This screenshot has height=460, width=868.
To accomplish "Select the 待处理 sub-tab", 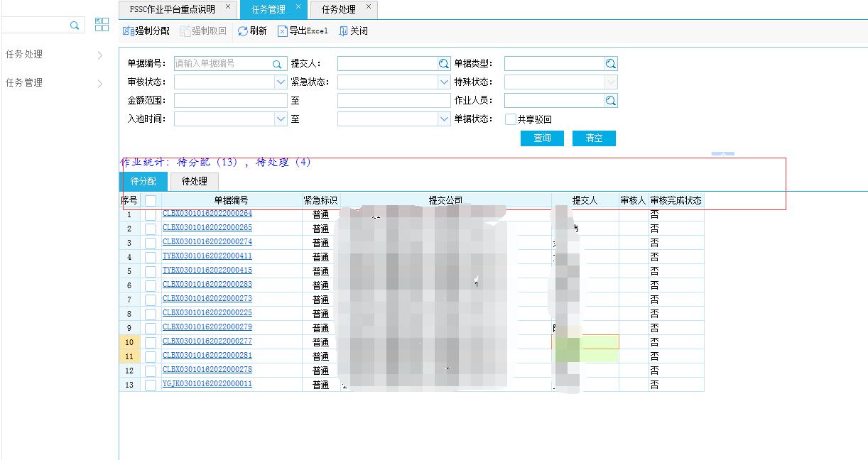I will coord(194,181).
